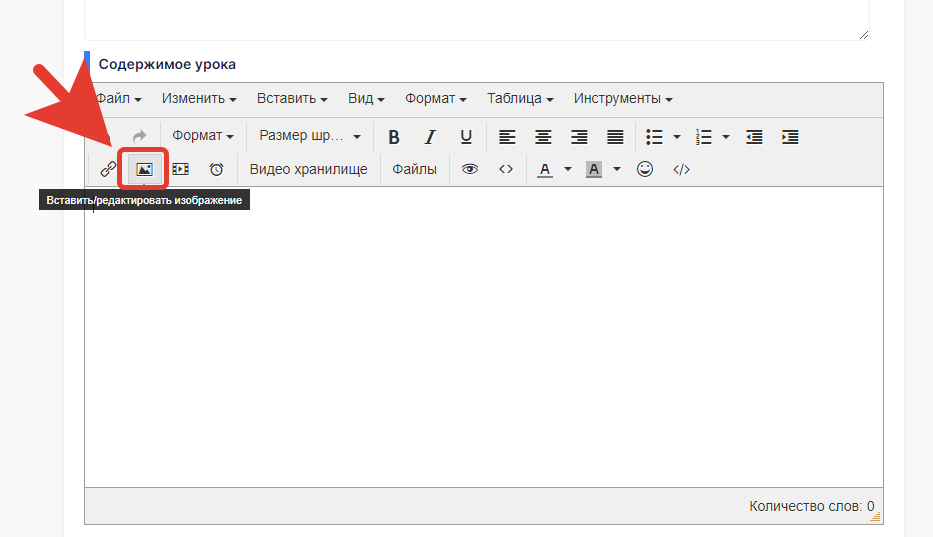The image size is (933, 537).
Task: Insert or edit an image
Action: tap(144, 169)
